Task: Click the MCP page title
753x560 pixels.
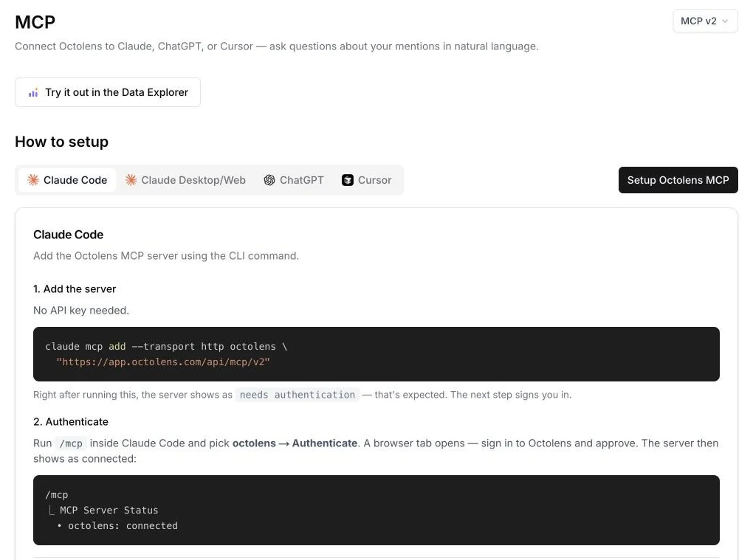Action: [35, 22]
